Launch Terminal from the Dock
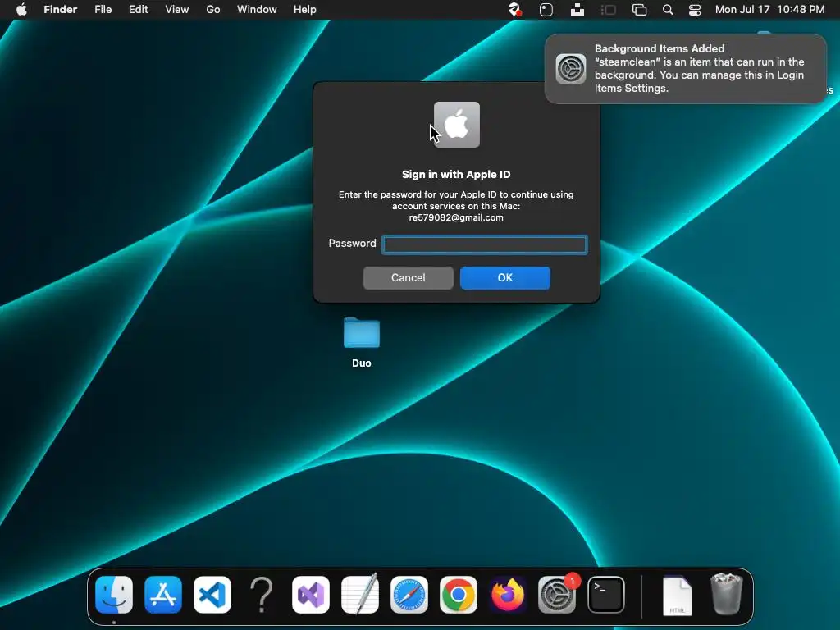This screenshot has height=630, width=840. [606, 595]
